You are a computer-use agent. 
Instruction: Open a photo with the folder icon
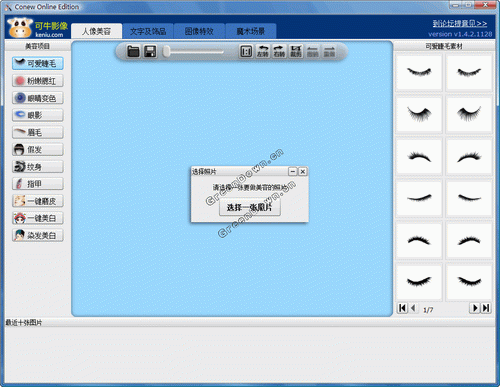pos(133,52)
